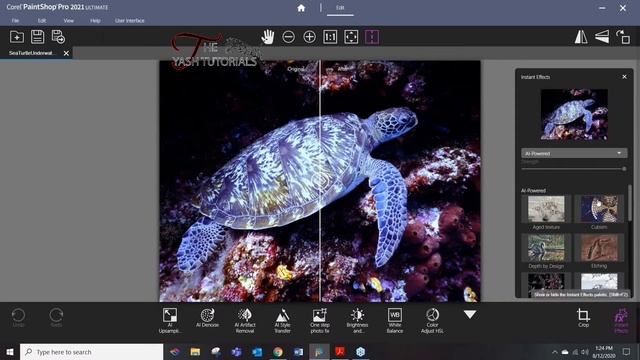Open the Windows notification center
The image size is (640, 360).
click(627, 352)
